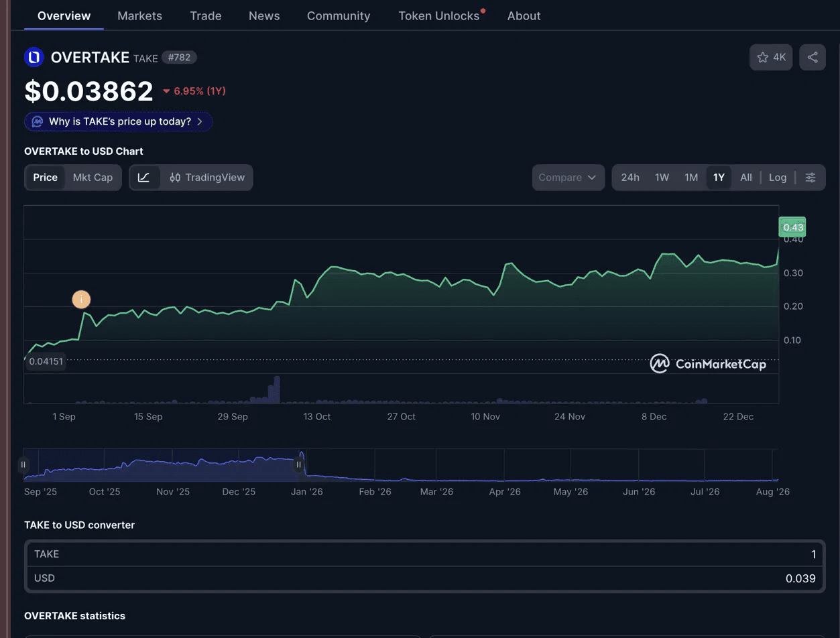The width and height of the screenshot is (840, 638).
Task: Switch to the Markets tab
Action: click(x=139, y=15)
